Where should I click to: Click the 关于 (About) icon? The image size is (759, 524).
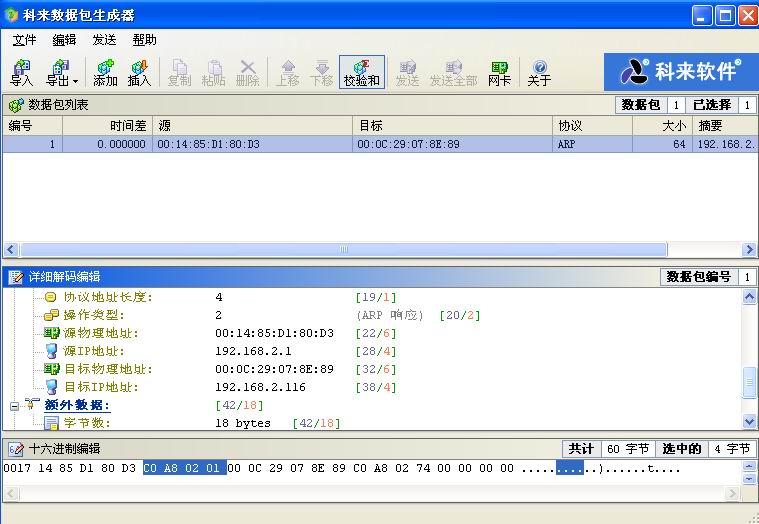[x=539, y=73]
